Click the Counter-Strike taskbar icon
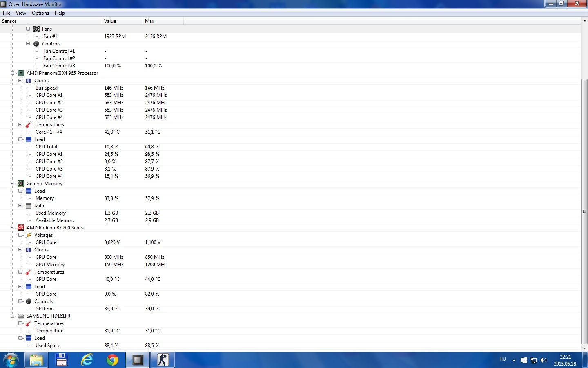The image size is (588, 368). pyautogui.click(x=163, y=360)
